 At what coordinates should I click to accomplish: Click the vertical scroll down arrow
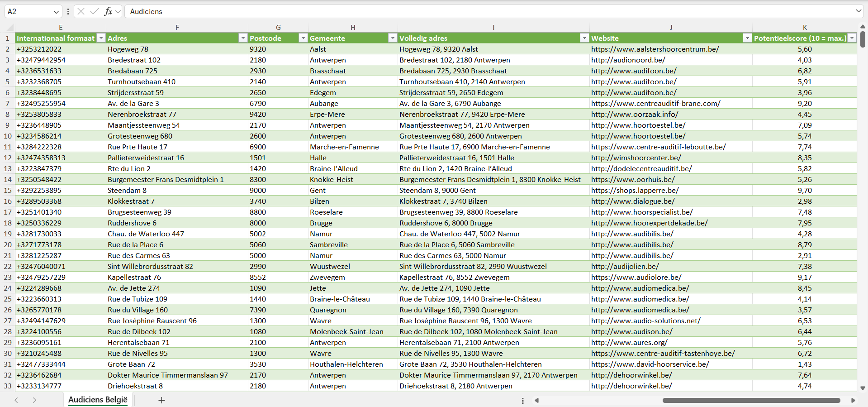[863, 388]
